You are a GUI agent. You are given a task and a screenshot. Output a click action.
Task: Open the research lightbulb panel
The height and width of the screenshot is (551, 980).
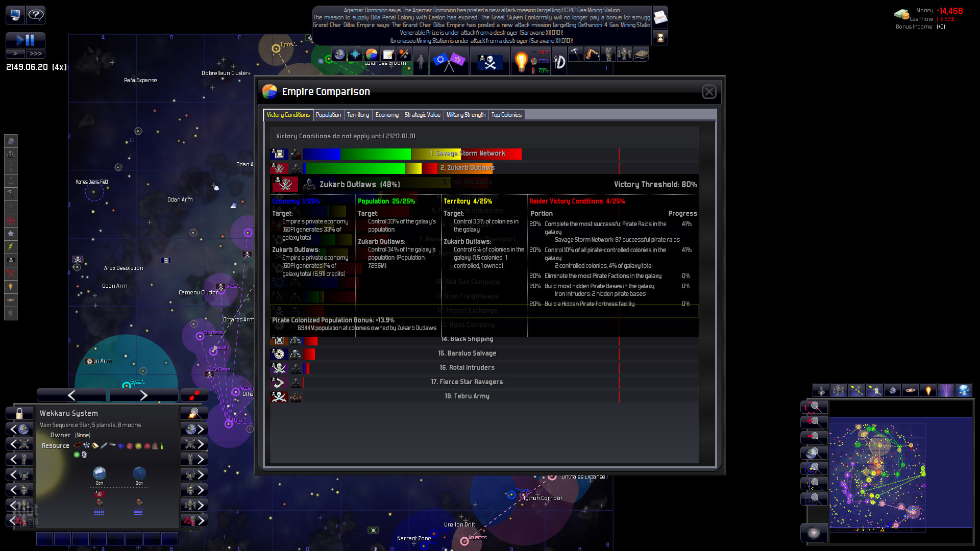[521, 62]
